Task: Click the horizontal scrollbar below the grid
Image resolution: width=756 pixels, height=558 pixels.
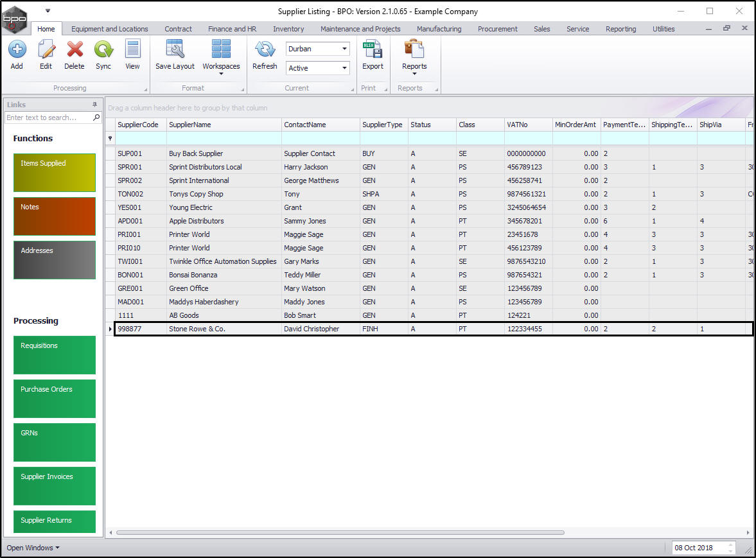Action: click(340, 532)
